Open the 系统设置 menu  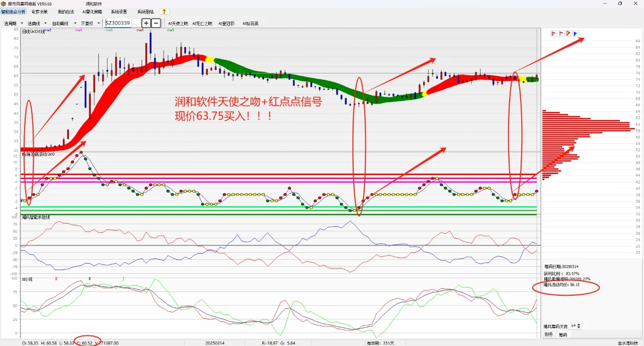coord(119,12)
